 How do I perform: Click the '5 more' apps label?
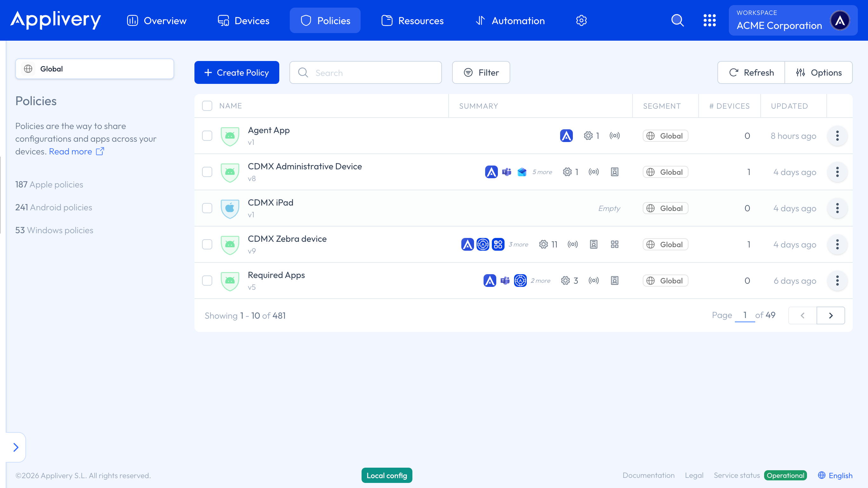pyautogui.click(x=542, y=172)
